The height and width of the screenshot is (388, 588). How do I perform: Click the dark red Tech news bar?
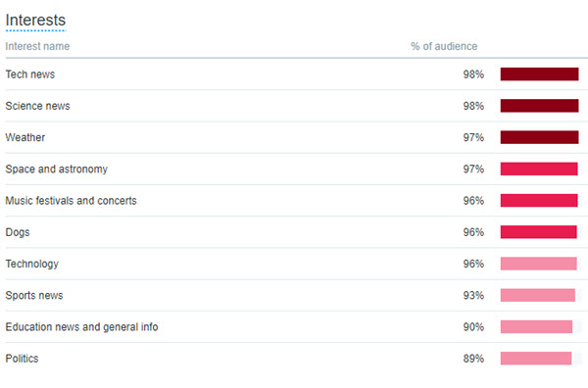(539, 74)
